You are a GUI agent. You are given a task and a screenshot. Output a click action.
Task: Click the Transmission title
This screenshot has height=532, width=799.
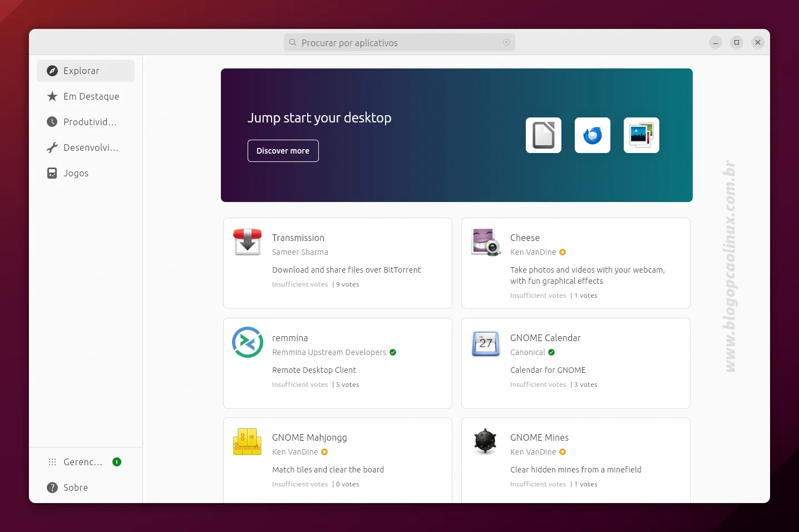pos(298,238)
